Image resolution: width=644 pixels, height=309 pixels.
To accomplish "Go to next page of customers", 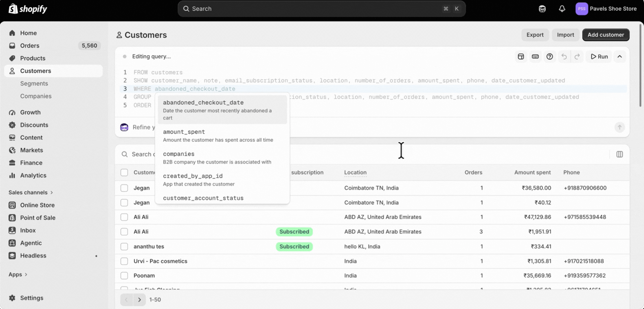I will point(139,300).
